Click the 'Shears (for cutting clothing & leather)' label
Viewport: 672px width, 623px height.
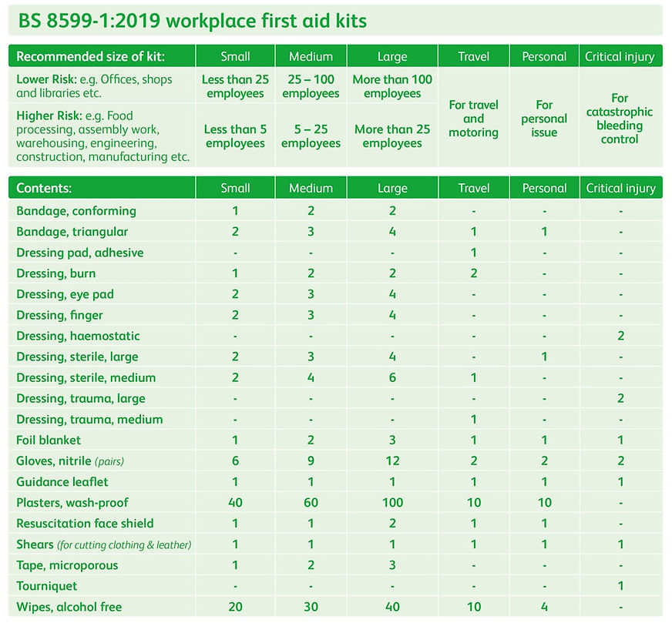(104, 544)
